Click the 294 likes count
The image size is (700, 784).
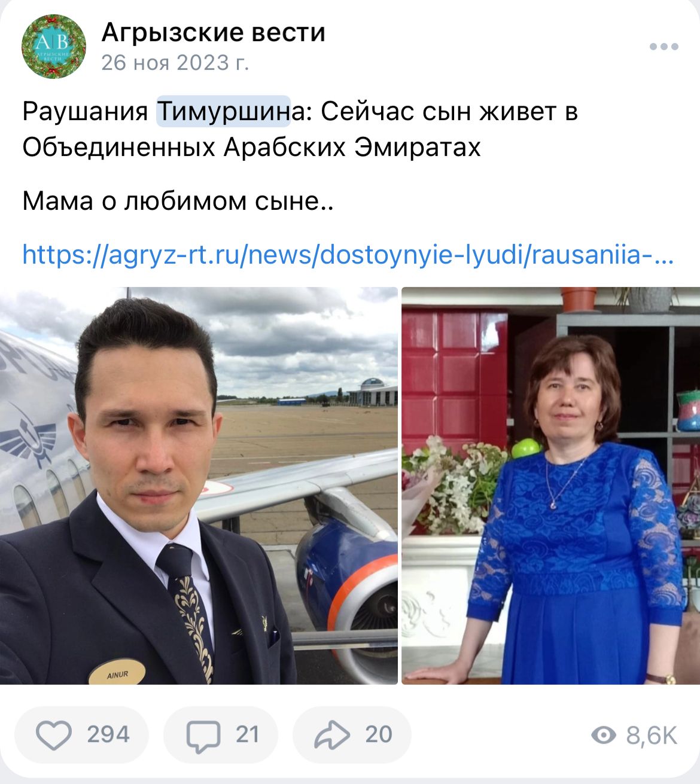click(108, 734)
